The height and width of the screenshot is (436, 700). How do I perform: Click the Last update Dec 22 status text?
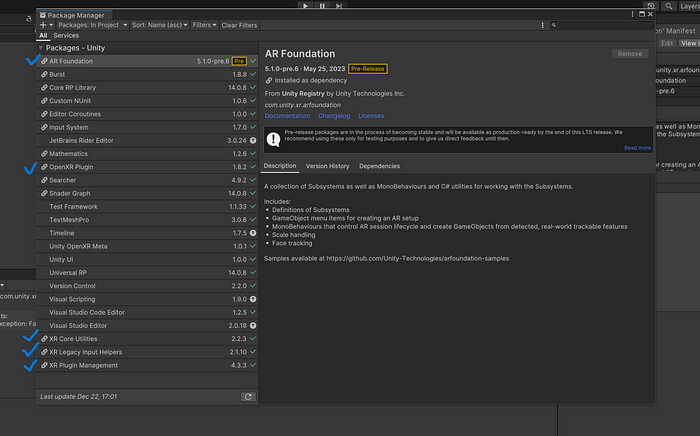79,396
